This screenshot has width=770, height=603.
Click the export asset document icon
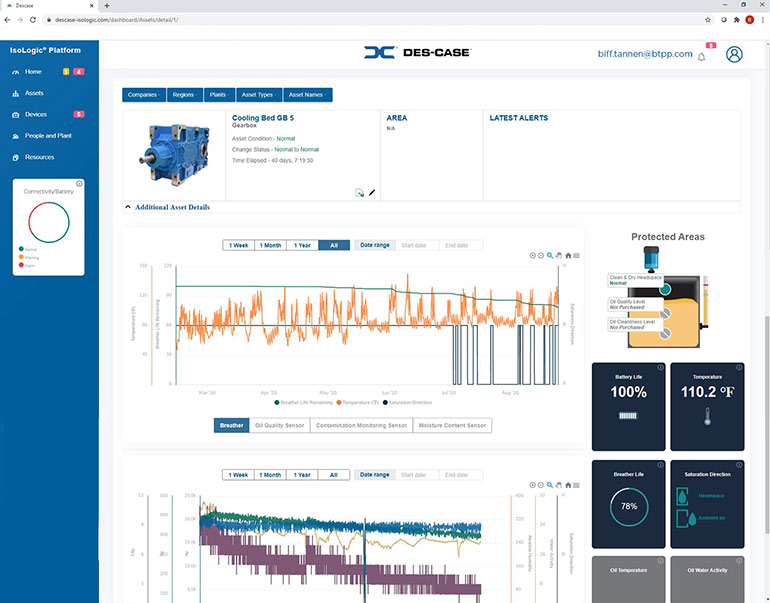[x=359, y=192]
